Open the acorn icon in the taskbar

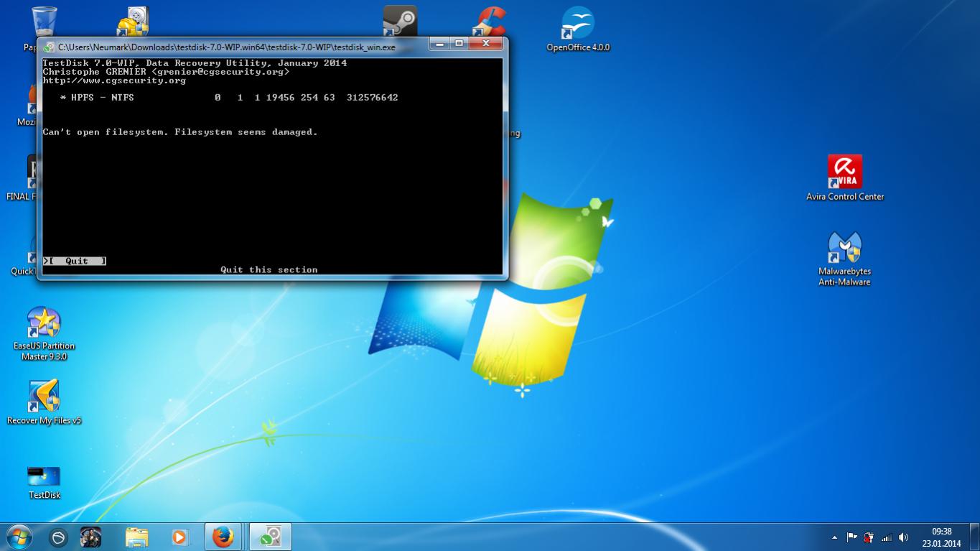click(59, 537)
